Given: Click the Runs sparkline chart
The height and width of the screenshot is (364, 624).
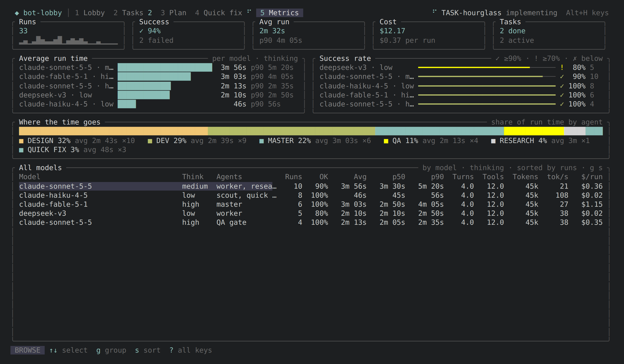Looking at the screenshot, I should [68, 40].
